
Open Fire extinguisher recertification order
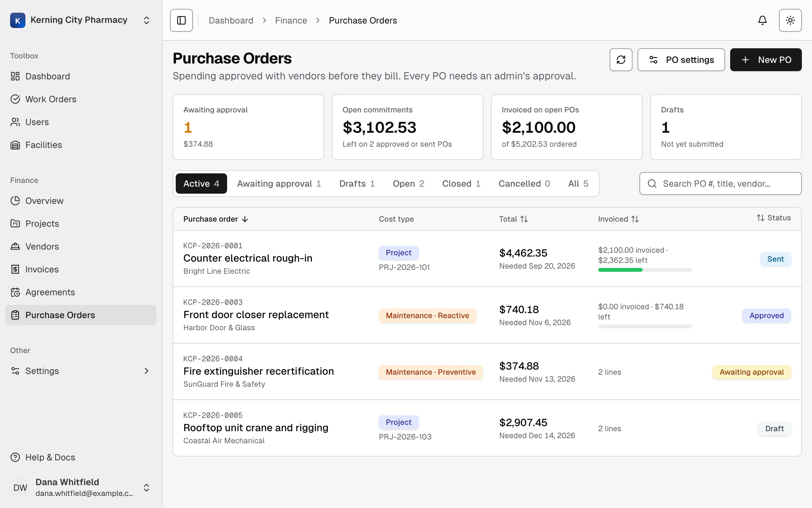point(487,371)
